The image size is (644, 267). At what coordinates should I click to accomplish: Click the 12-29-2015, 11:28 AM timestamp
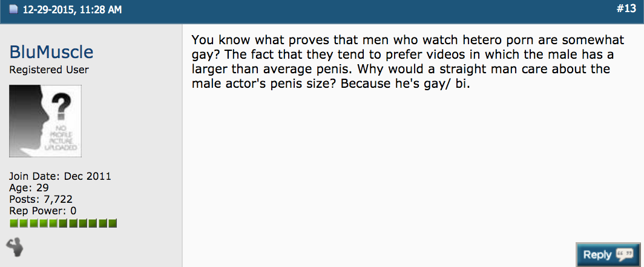click(72, 10)
